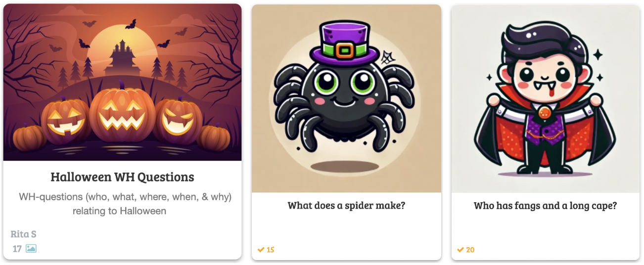Click the vampire's orange cape brooch
644x265 pixels.
coord(545,113)
